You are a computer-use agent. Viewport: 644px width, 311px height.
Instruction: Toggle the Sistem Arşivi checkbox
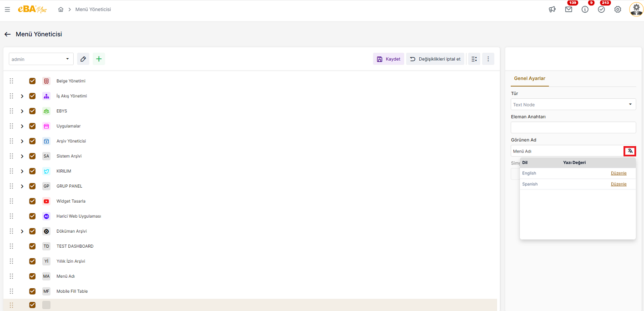32,156
